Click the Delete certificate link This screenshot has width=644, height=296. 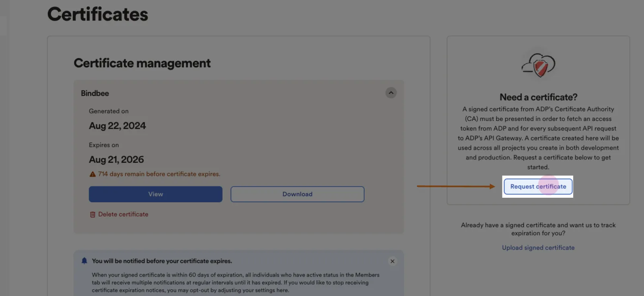[x=123, y=214]
